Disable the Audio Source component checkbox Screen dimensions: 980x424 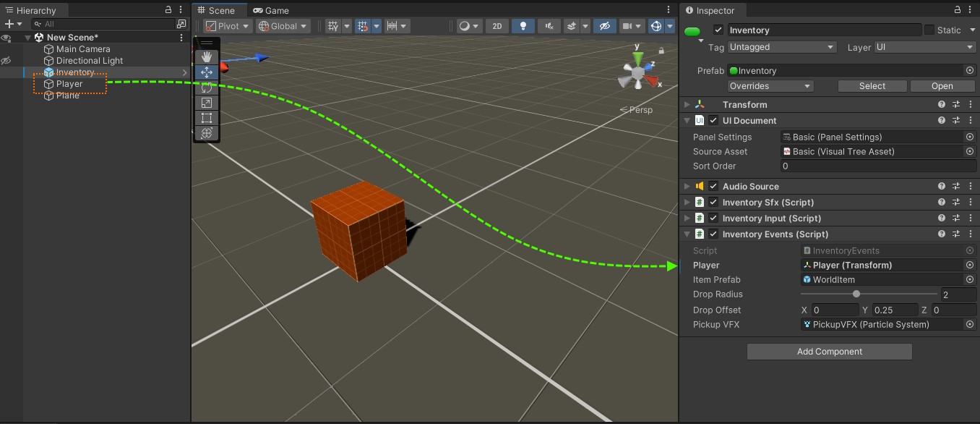click(x=713, y=187)
